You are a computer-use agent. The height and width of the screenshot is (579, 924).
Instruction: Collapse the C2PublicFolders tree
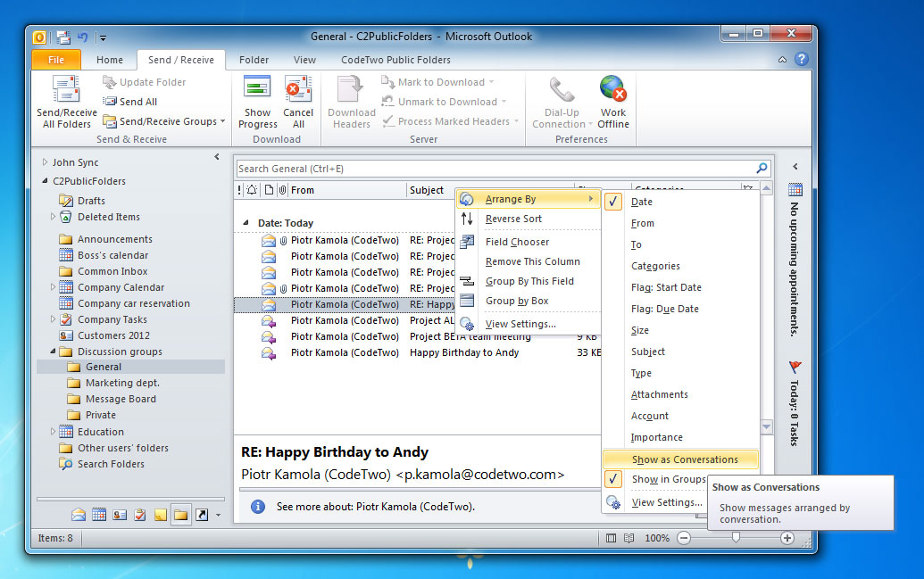(x=45, y=181)
